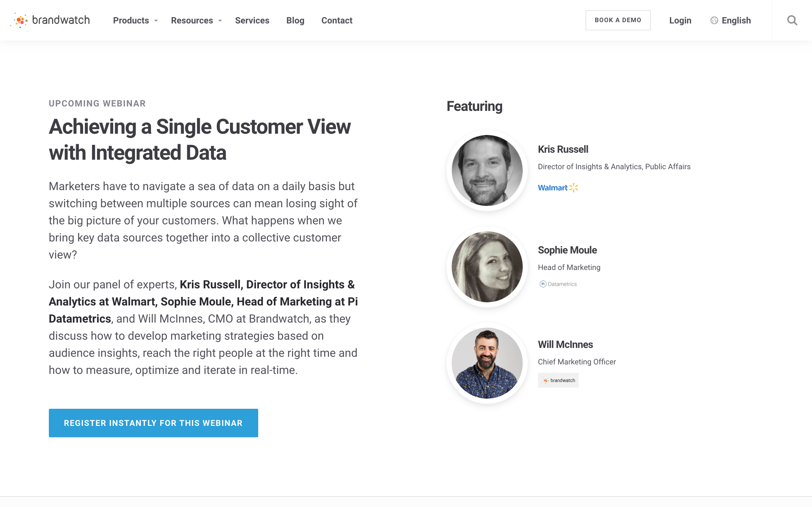
Task: Click the Brandwatch logo in header
Action: click(50, 20)
